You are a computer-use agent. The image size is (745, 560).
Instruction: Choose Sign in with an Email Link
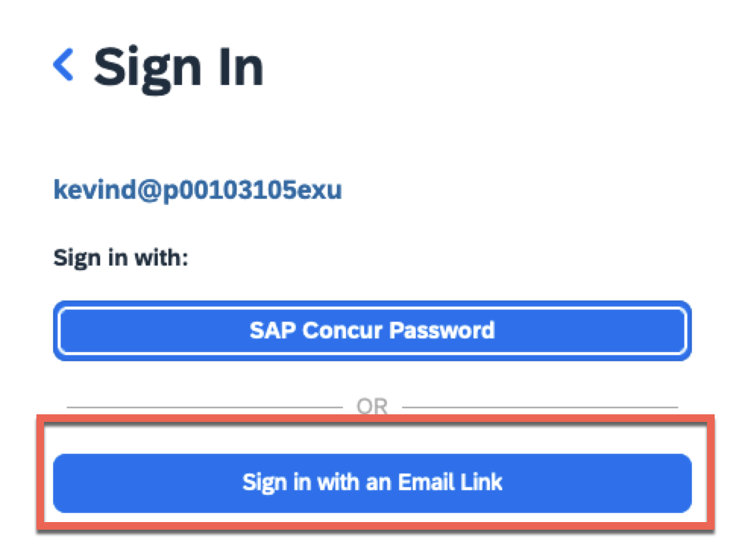pos(372,483)
